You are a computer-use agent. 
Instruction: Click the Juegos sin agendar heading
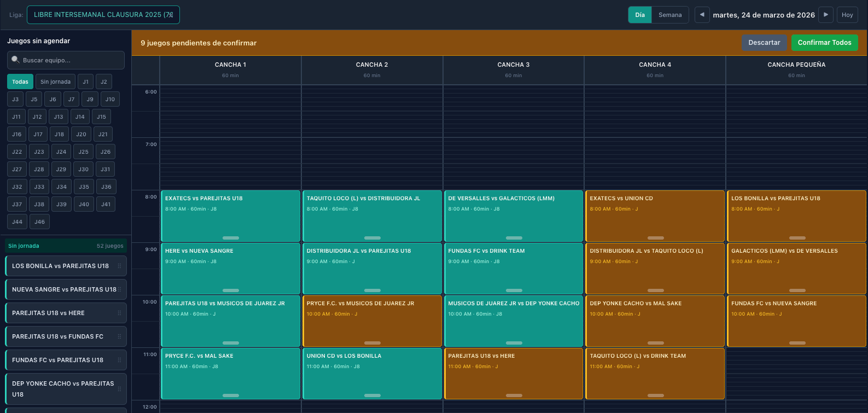point(38,41)
